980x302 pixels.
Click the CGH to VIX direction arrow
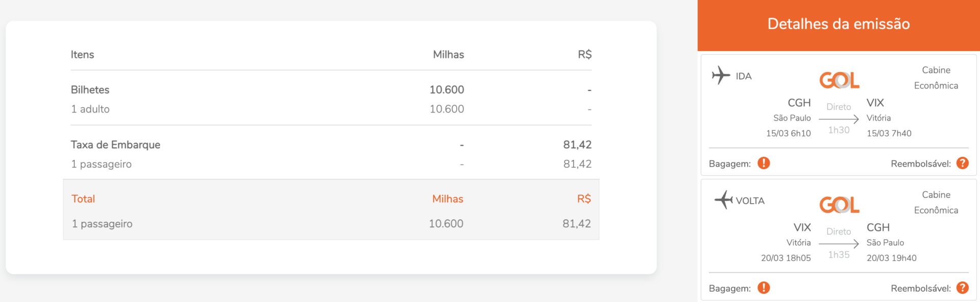pos(839,119)
